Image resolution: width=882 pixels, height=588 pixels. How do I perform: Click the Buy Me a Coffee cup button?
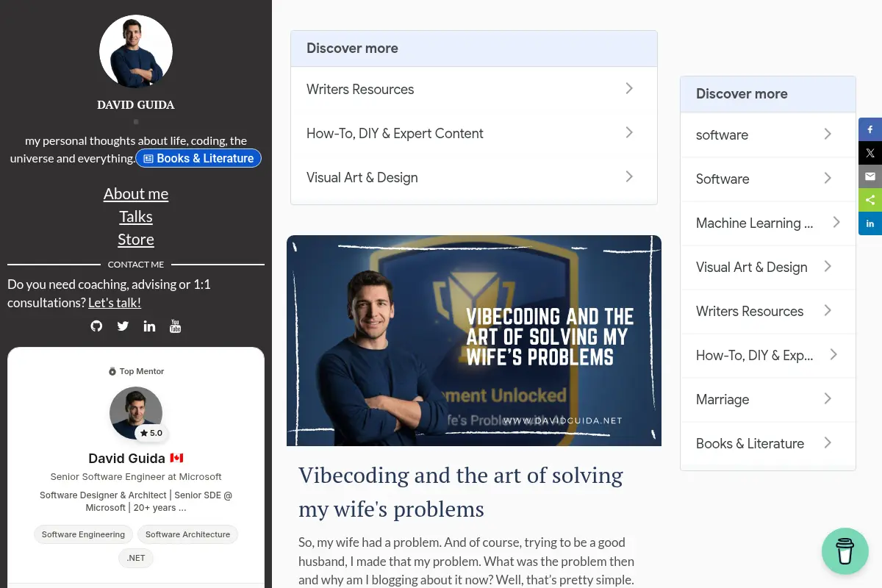pyautogui.click(x=845, y=551)
